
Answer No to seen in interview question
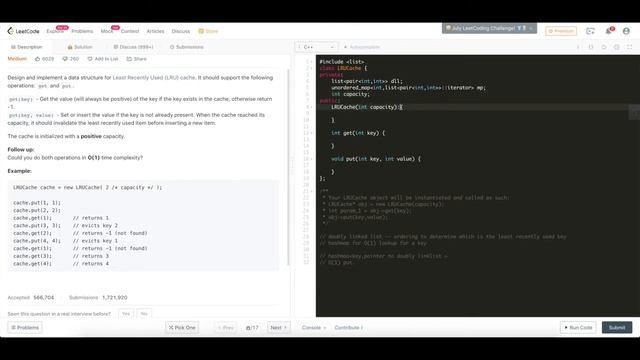144,314
